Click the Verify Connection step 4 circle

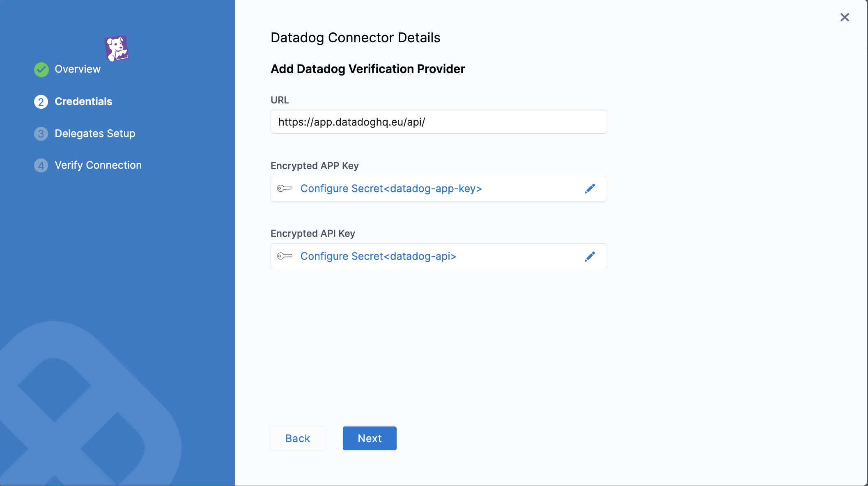pos(41,165)
